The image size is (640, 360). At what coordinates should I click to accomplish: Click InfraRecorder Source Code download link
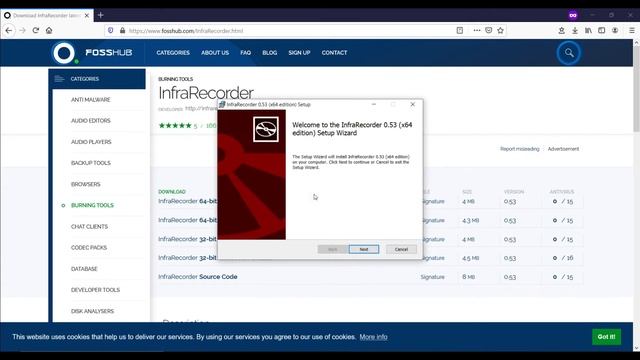(x=198, y=277)
